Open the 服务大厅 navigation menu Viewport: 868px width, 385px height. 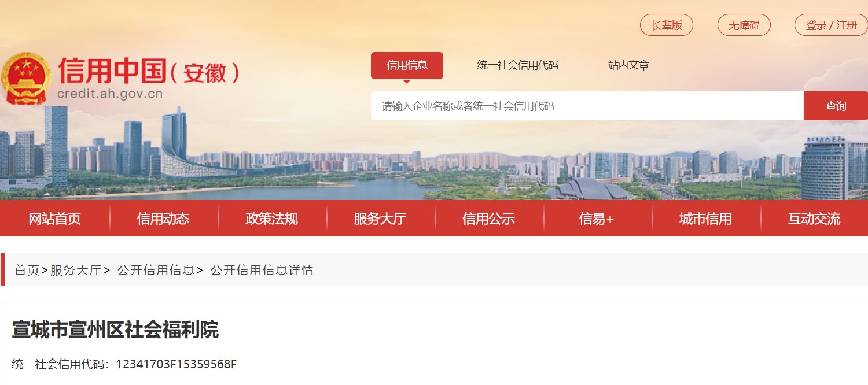pos(380,219)
